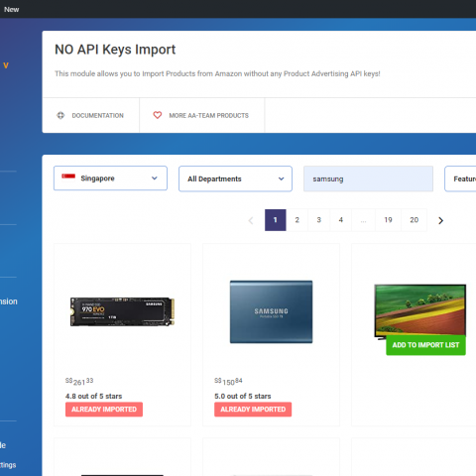Click the S$261.33 price text
The height and width of the screenshot is (476, 476).
[79, 382]
